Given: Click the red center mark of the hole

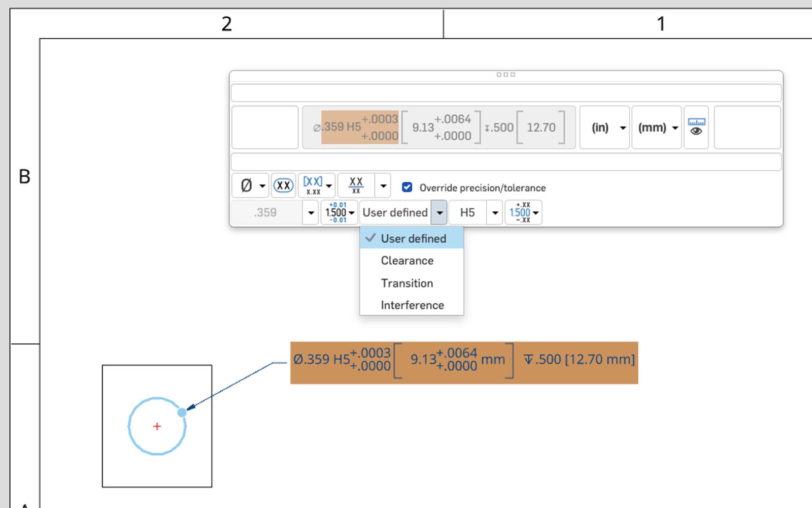Looking at the screenshot, I should click(157, 426).
